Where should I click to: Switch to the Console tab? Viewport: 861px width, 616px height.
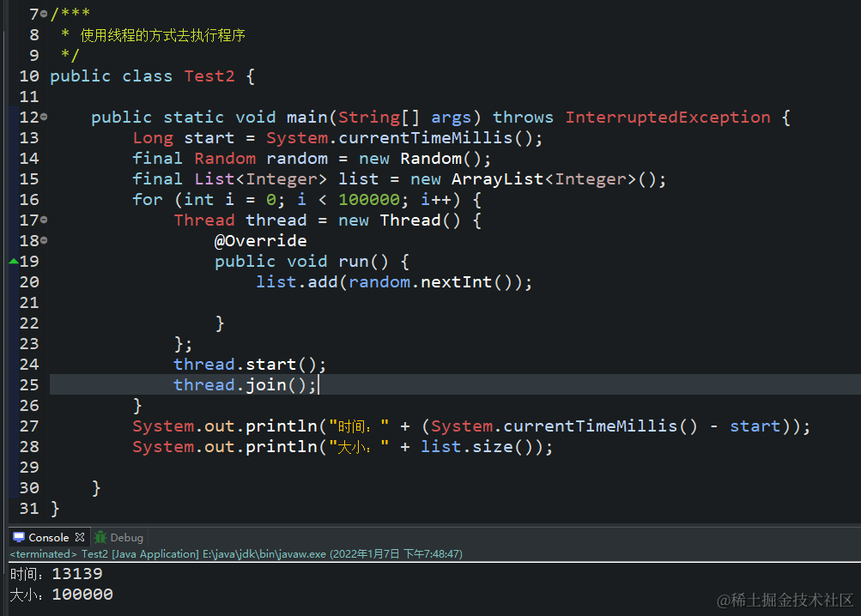pos(49,537)
